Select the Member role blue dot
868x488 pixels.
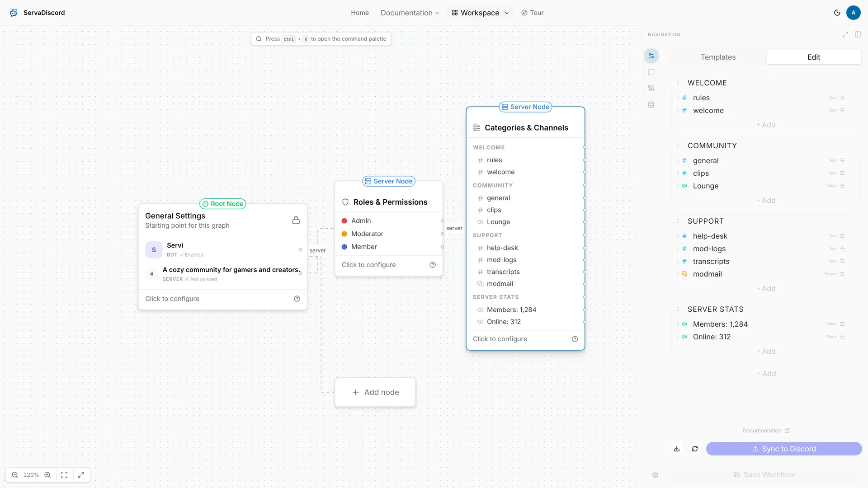coord(344,247)
